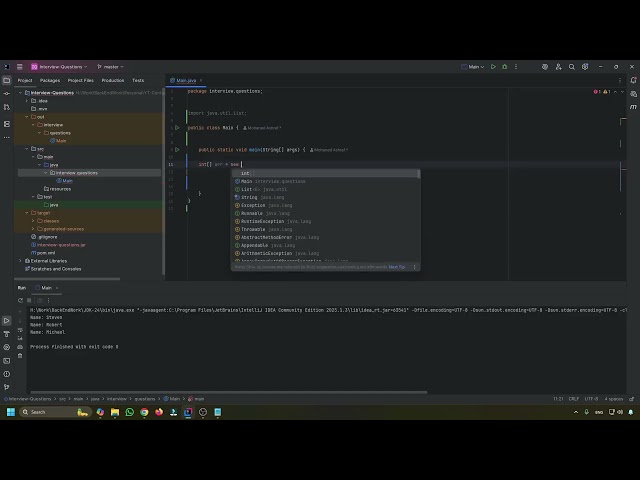Close the Main.java editor tab

click(201, 80)
